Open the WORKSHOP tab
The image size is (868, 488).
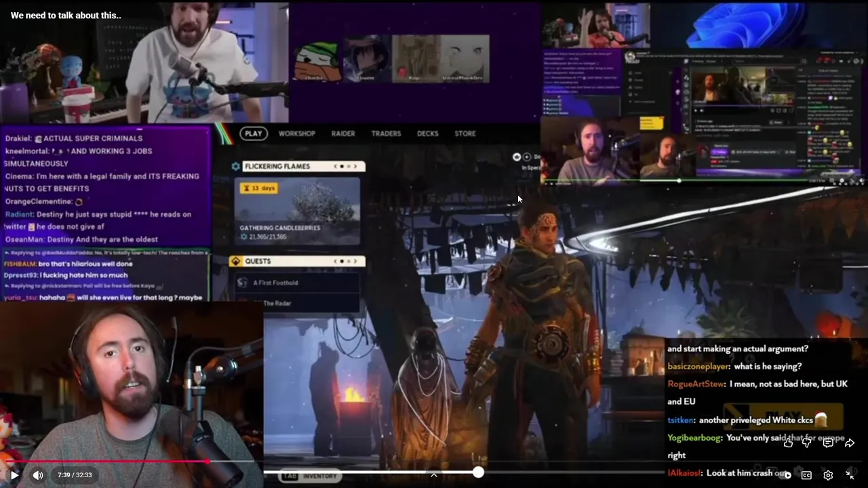(x=296, y=134)
